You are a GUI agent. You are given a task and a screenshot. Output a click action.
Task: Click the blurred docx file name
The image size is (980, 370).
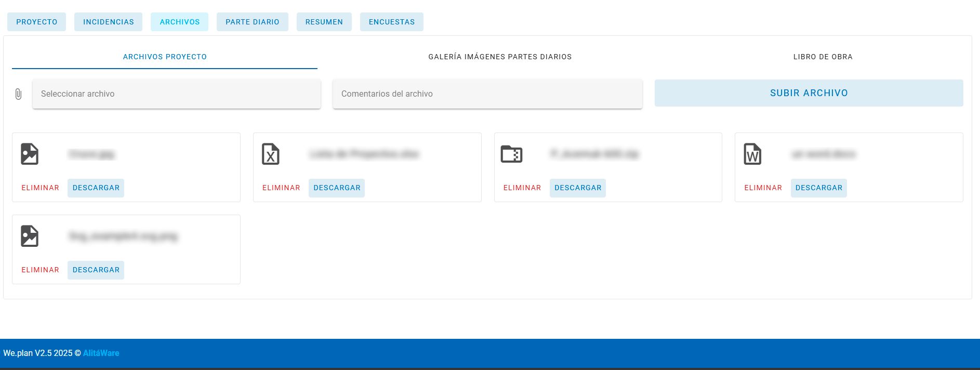coord(823,154)
